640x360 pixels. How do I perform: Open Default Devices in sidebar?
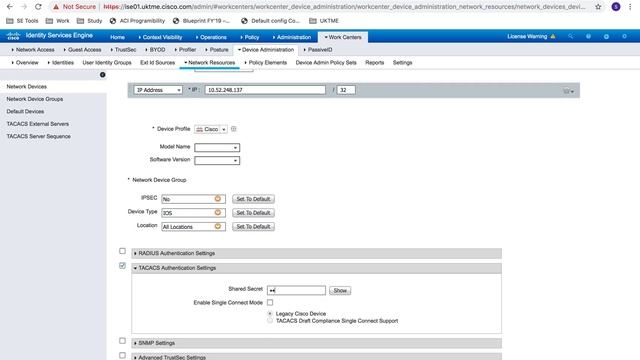coord(25,111)
